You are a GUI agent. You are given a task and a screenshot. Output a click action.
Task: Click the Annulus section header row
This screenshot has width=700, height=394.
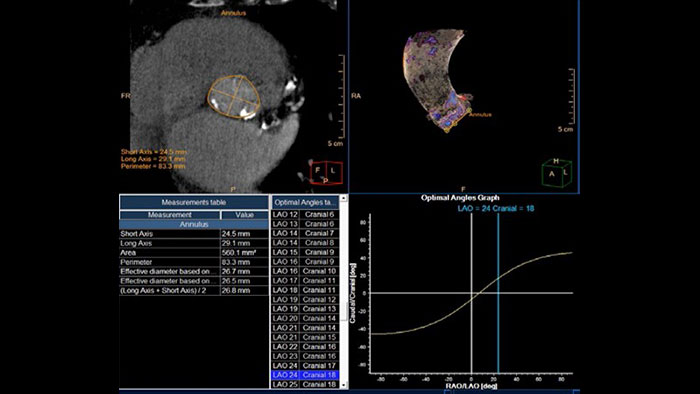[194, 224]
